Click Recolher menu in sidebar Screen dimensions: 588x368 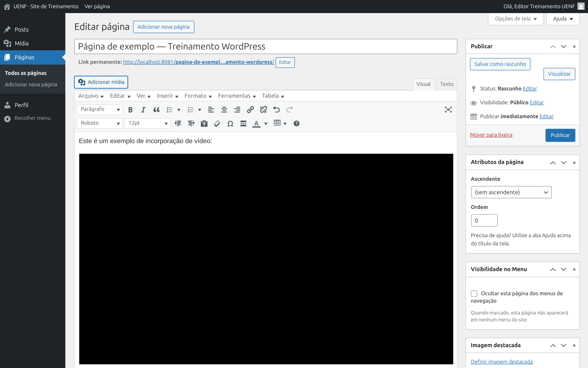pos(33,118)
